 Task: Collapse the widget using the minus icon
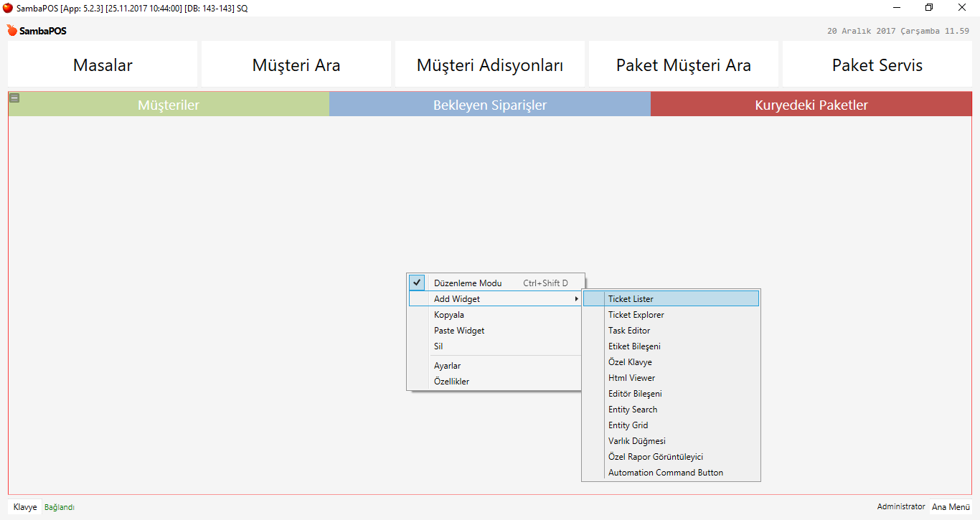pyautogui.click(x=14, y=98)
